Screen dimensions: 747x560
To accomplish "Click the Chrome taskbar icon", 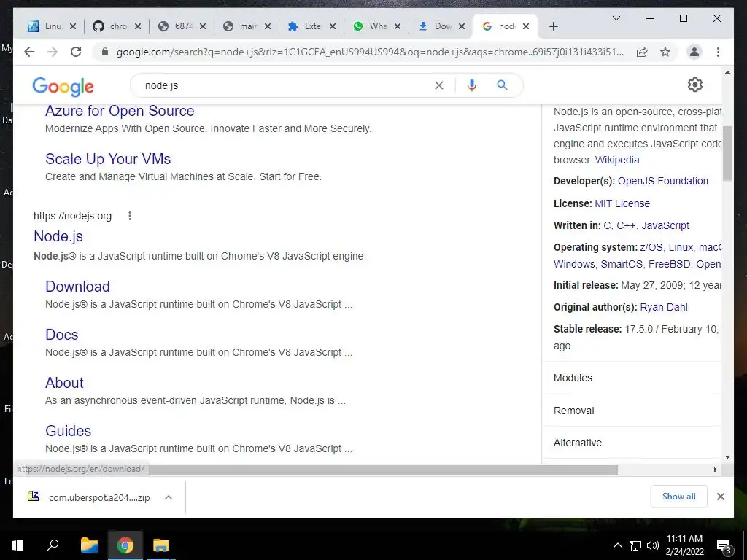I will point(125,545).
